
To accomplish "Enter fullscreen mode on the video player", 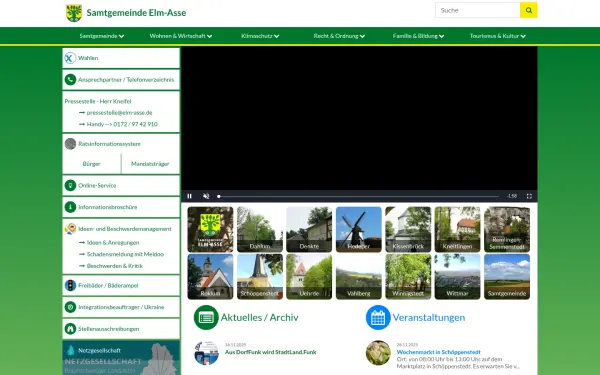I will (x=529, y=196).
